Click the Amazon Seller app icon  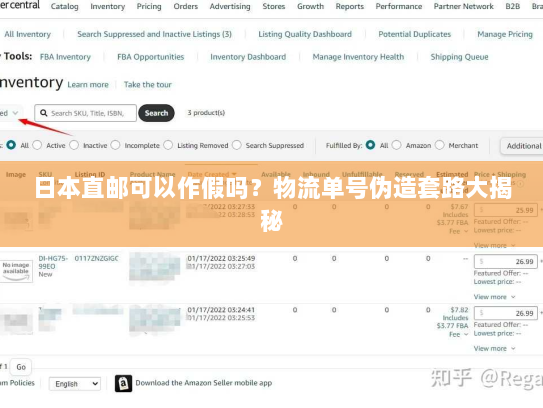(123, 383)
